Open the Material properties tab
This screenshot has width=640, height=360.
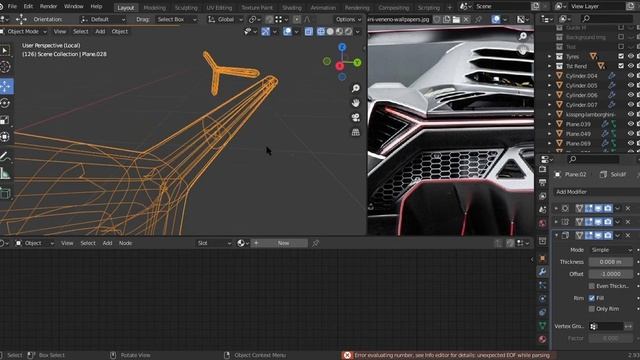pos(542,339)
